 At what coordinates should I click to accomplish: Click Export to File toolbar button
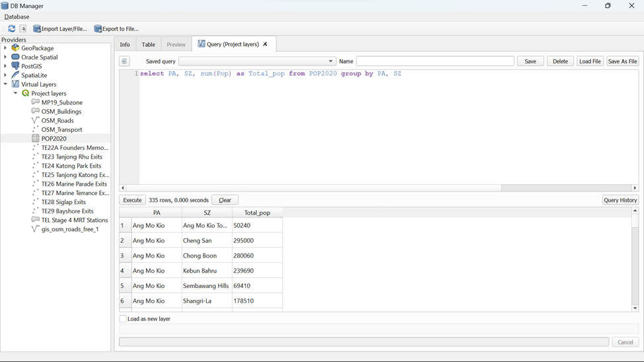(x=116, y=28)
